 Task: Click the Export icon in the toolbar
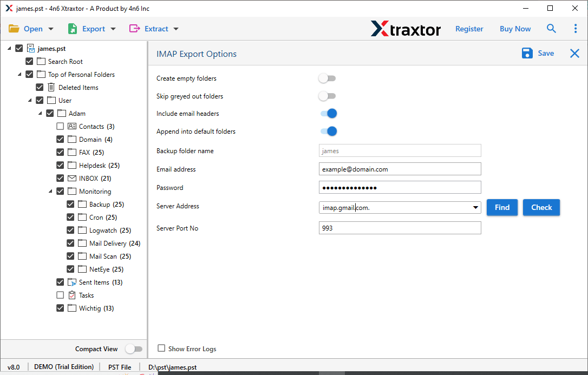coord(71,28)
